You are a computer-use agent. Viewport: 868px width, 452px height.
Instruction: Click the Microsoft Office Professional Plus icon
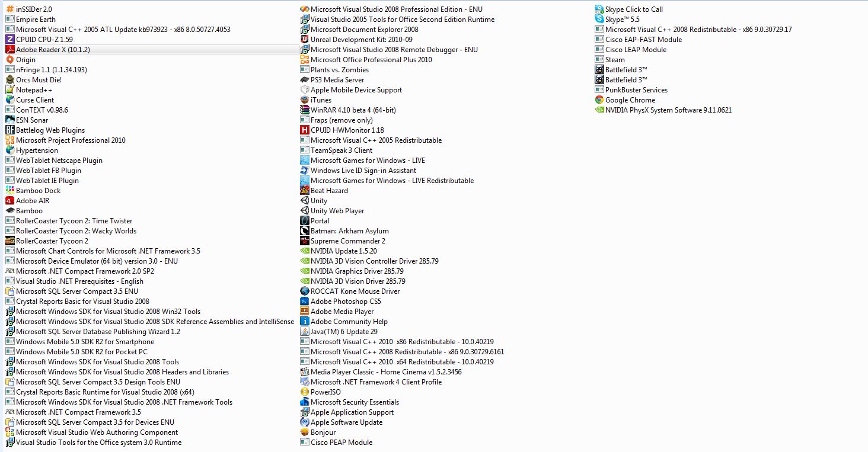(x=305, y=60)
